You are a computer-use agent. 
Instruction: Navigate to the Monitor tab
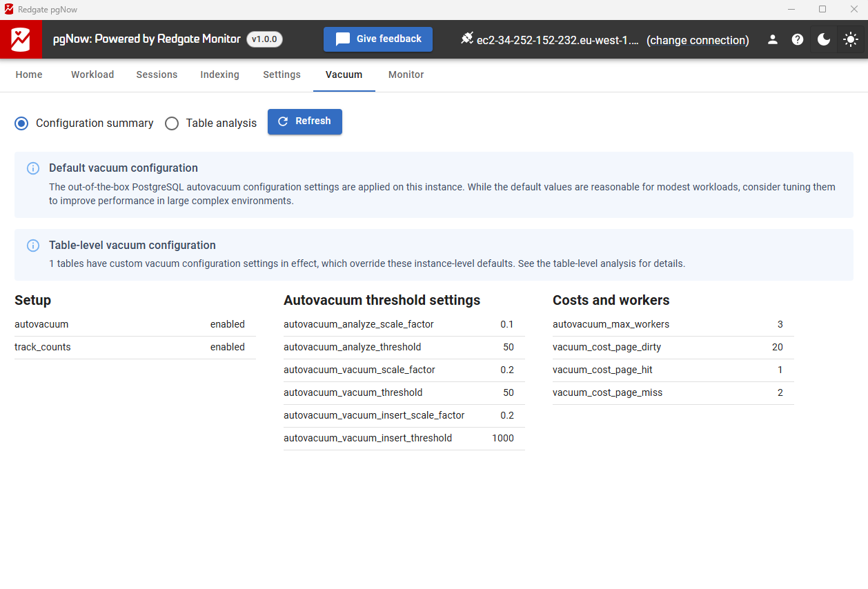(406, 74)
